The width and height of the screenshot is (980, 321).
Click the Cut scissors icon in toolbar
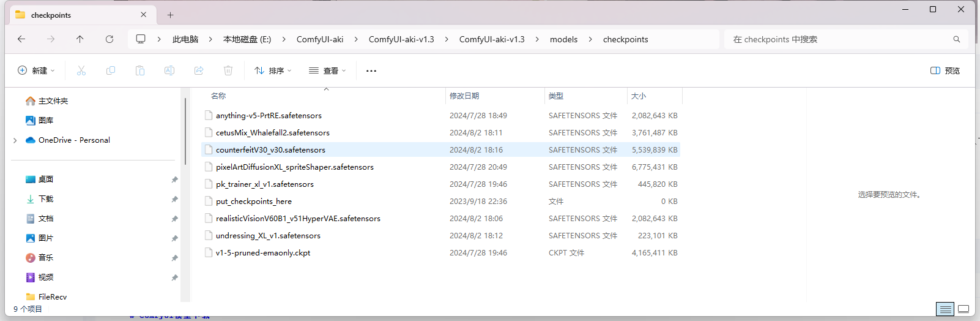coord(81,70)
